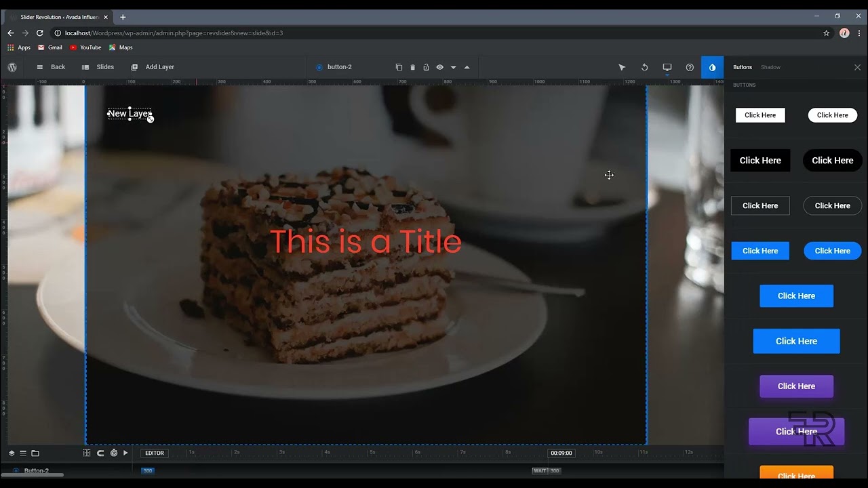The height and width of the screenshot is (488, 868).
Task: Bookmark this page with the star
Action: pos(826,33)
